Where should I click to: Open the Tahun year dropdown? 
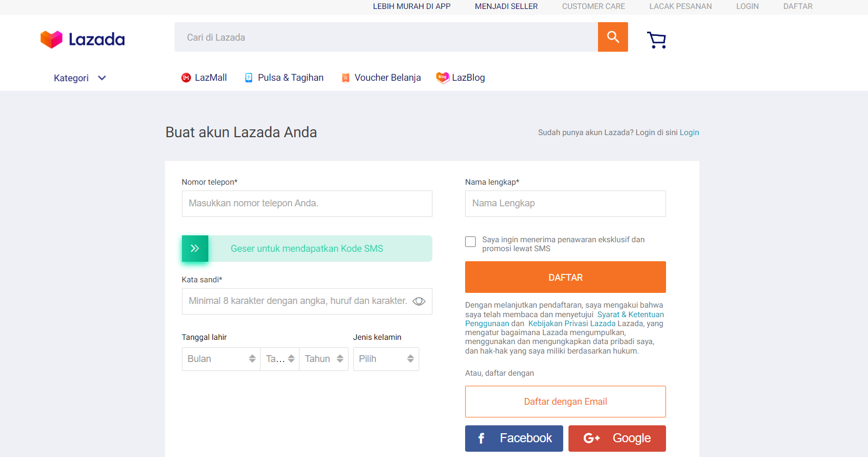pos(324,359)
